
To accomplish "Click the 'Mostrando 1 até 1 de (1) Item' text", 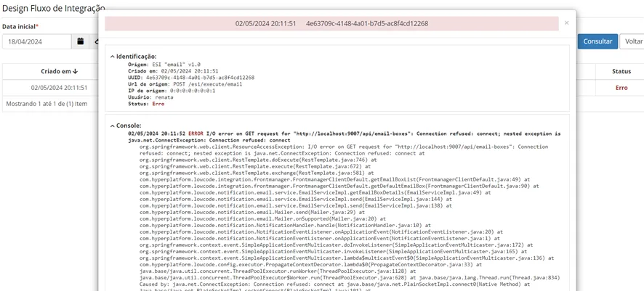I will pyautogui.click(x=47, y=104).
